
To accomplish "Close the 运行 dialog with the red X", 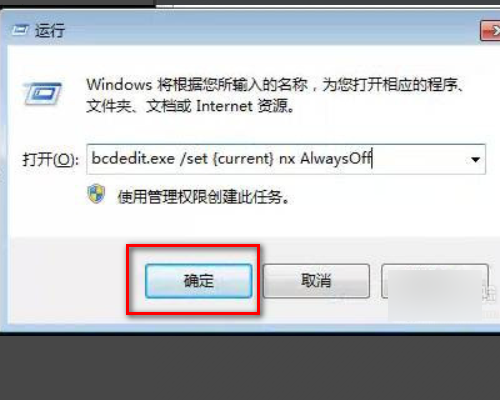I will (x=491, y=31).
